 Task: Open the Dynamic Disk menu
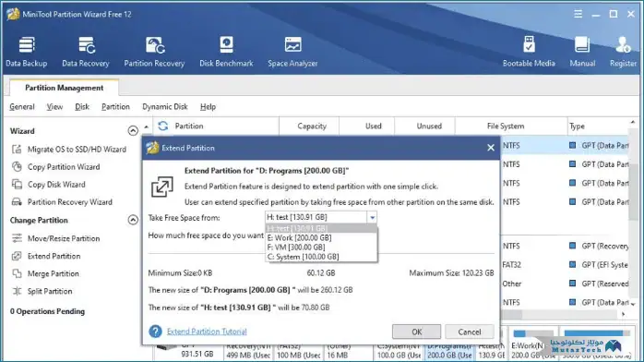coord(165,107)
